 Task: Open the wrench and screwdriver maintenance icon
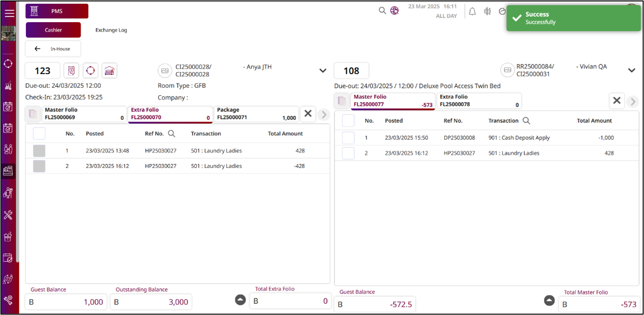tap(8, 215)
